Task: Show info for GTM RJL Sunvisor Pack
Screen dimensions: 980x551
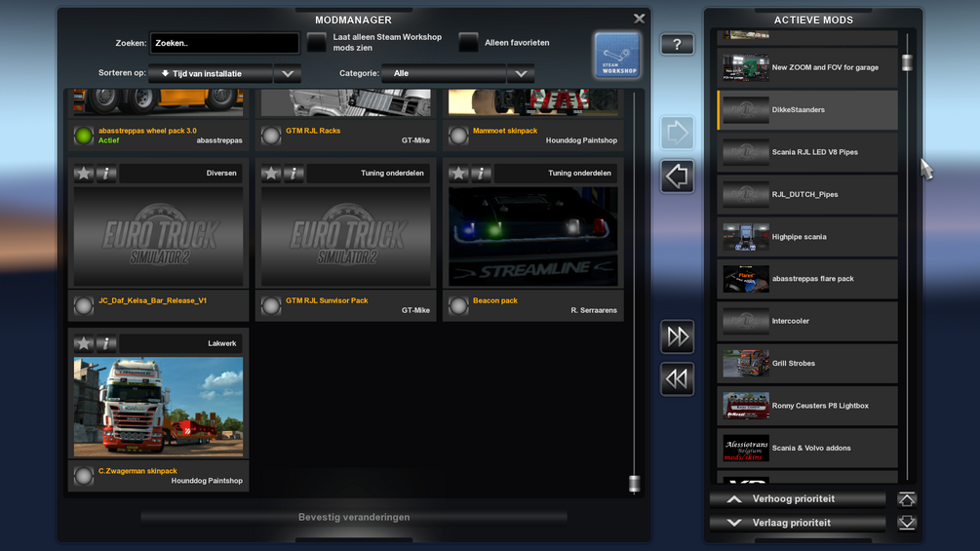Action: pyautogui.click(x=294, y=173)
